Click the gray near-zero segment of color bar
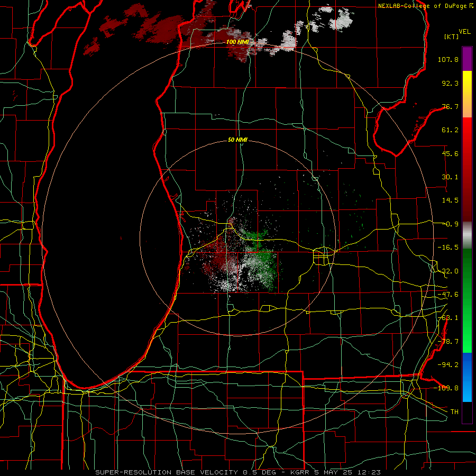 467,235
